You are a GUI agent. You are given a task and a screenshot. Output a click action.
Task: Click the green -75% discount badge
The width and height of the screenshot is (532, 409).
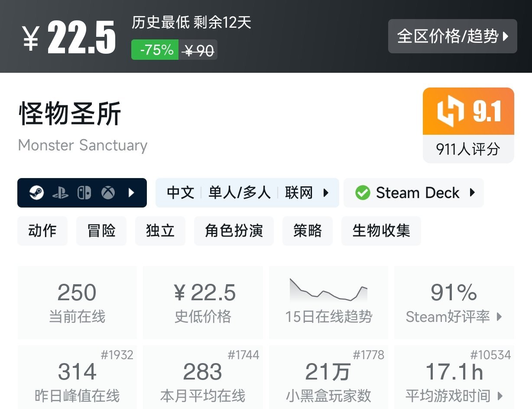pos(155,50)
